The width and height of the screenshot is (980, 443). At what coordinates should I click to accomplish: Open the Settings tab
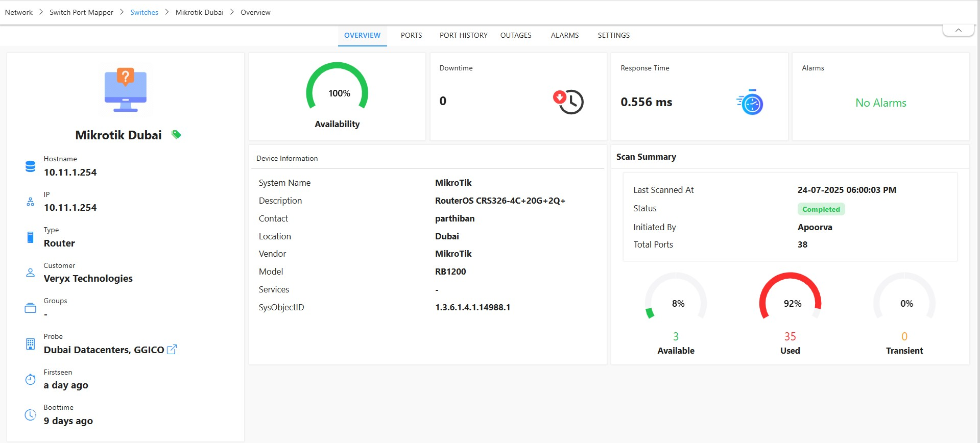point(613,35)
